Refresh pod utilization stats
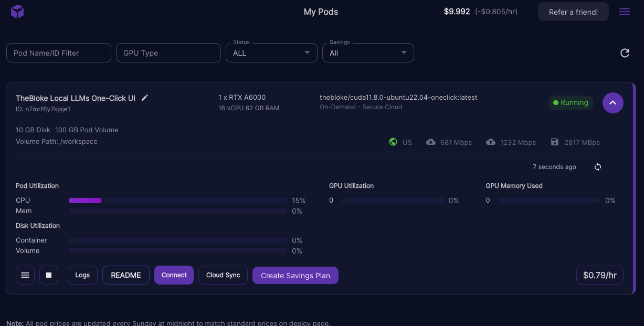Viewport: 644px width, 326px height. [x=598, y=167]
